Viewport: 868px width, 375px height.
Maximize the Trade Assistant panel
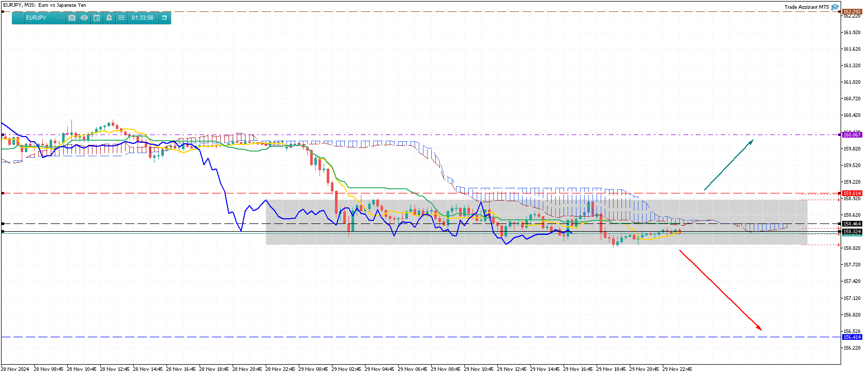(x=164, y=18)
